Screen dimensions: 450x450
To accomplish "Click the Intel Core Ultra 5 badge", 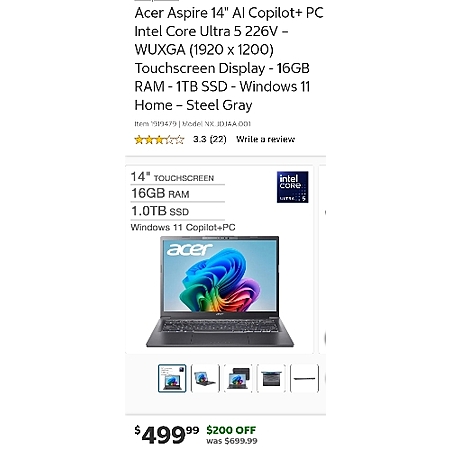I will [292, 187].
